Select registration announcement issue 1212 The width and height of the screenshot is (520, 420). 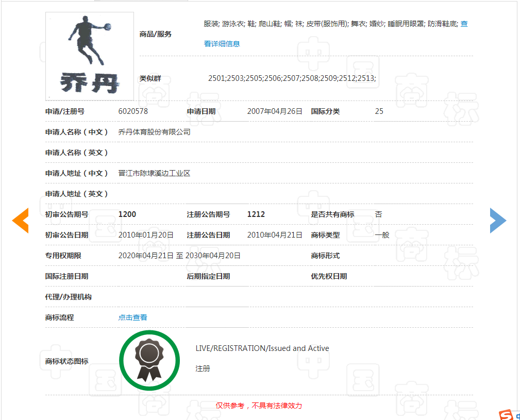(256, 214)
